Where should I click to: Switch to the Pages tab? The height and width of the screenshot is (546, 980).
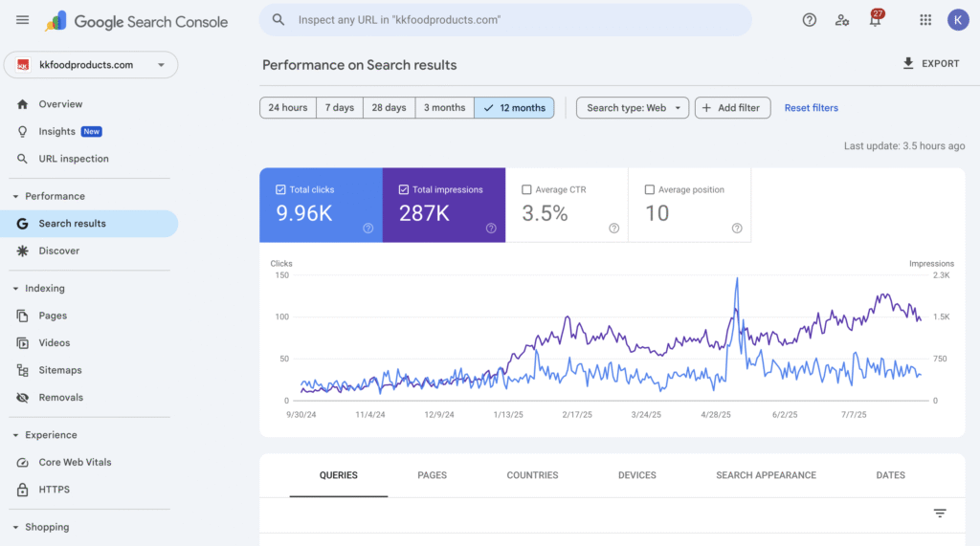(432, 475)
